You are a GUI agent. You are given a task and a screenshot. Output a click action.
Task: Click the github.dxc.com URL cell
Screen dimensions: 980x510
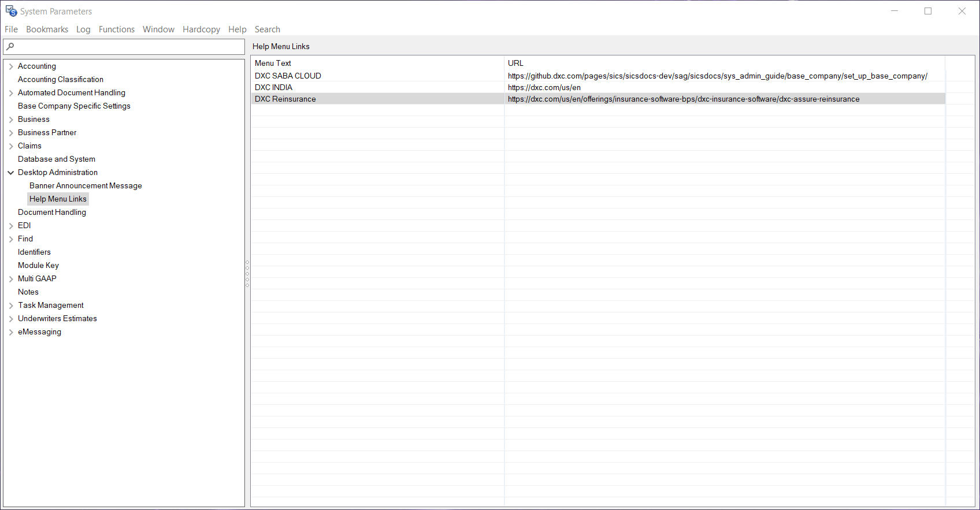(725, 76)
